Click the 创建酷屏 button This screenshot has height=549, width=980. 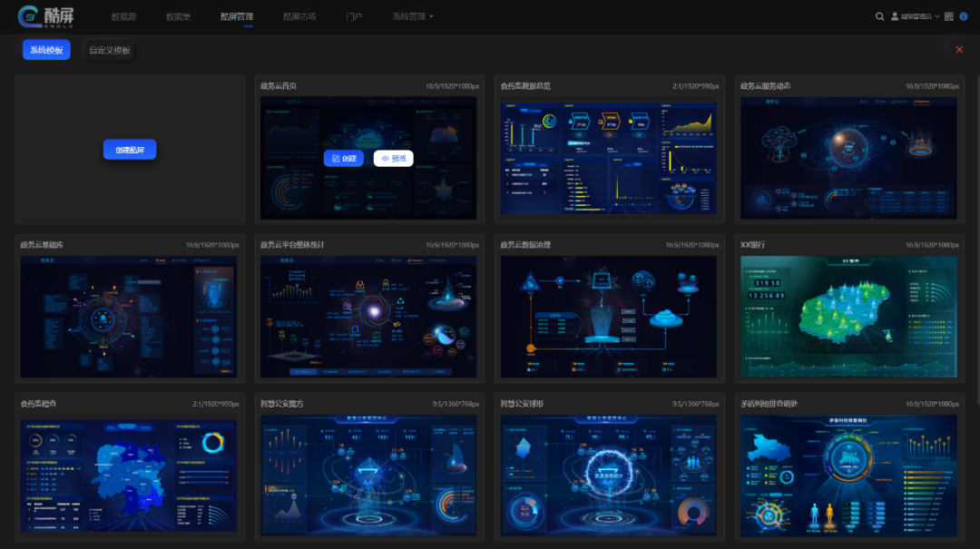pos(130,150)
